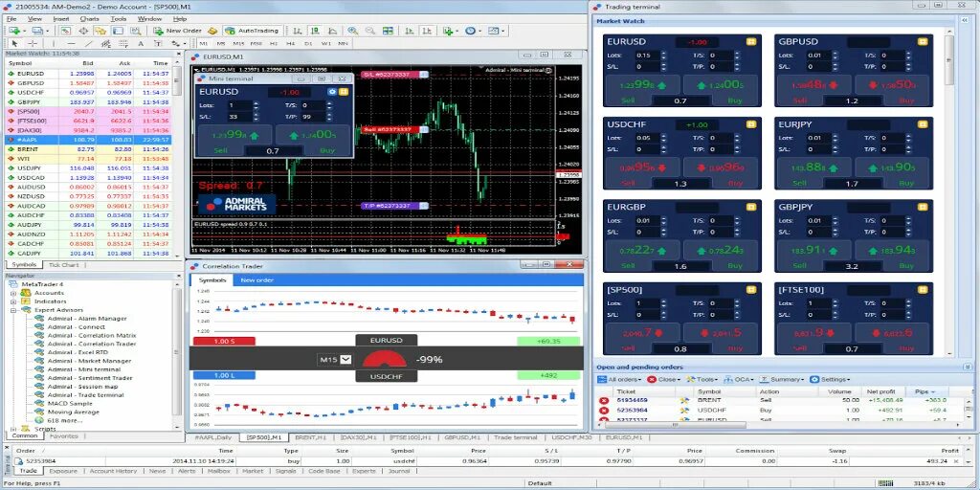Click the Zoom In chart icon

click(352, 31)
